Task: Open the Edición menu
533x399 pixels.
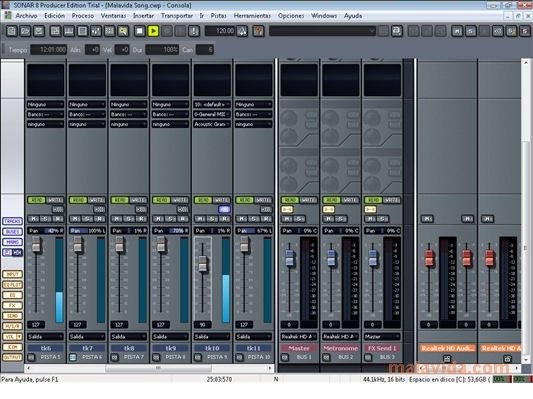Action: tap(54, 16)
